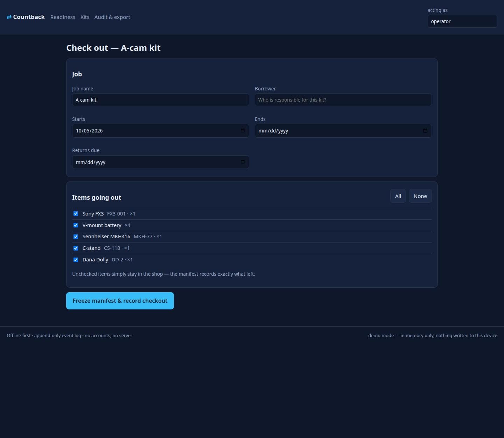
Task: Click into the Borrower field
Action: coord(343,100)
